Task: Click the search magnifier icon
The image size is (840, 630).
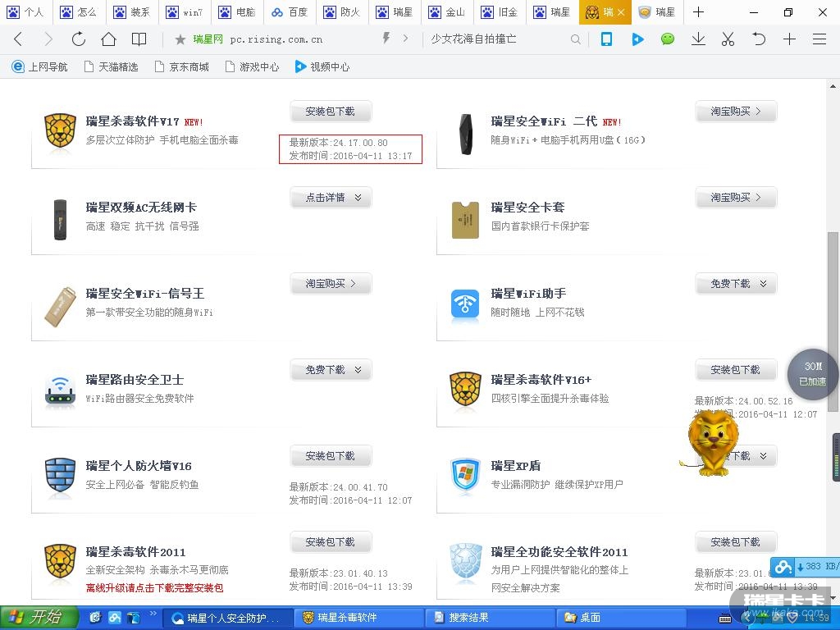Action: (575, 39)
